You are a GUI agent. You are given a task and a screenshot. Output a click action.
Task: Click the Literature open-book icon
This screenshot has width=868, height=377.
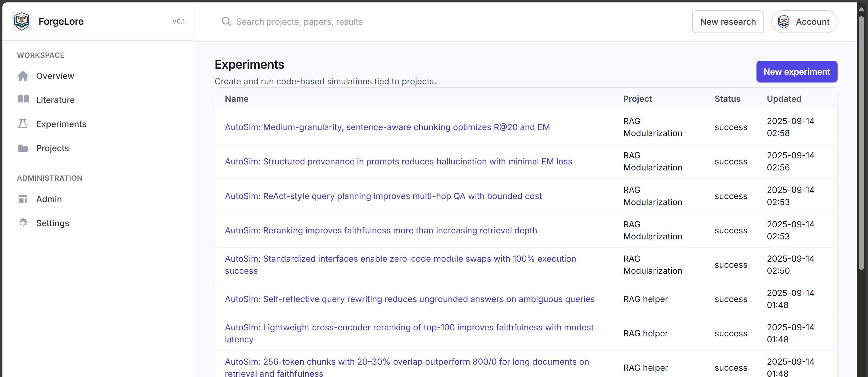click(23, 100)
